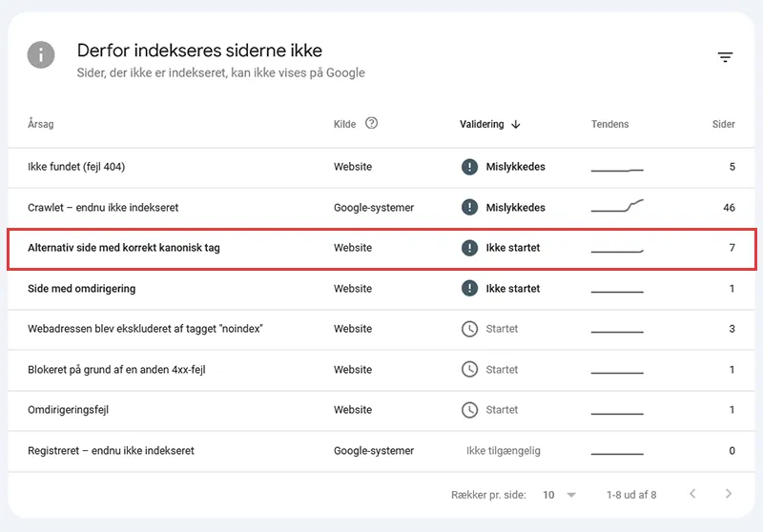763x532 pixels.
Task: Click subtitle about sider not shown on Google
Action: tap(221, 73)
